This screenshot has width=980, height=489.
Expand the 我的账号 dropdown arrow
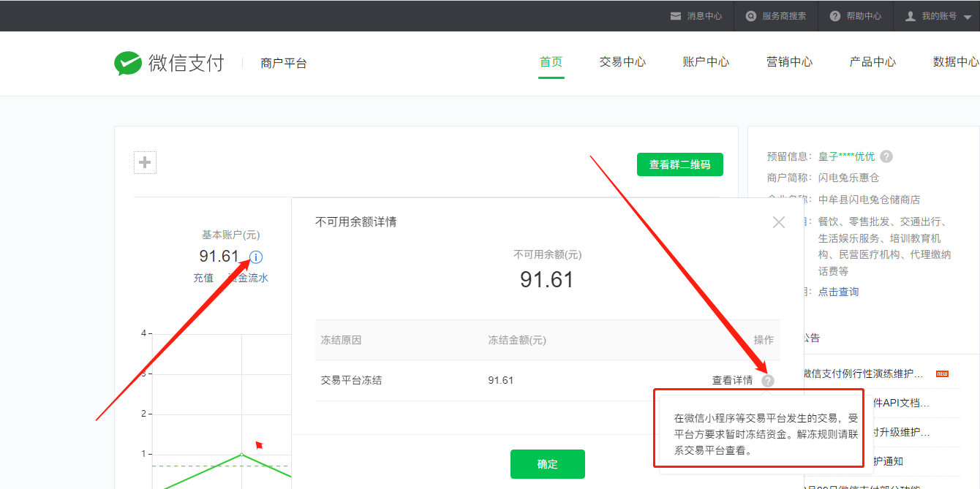(x=968, y=17)
